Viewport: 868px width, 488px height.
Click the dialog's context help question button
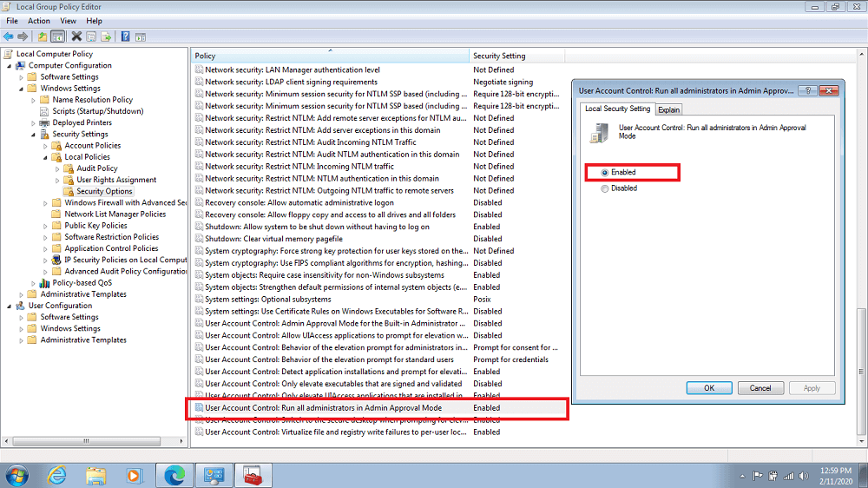(807, 90)
